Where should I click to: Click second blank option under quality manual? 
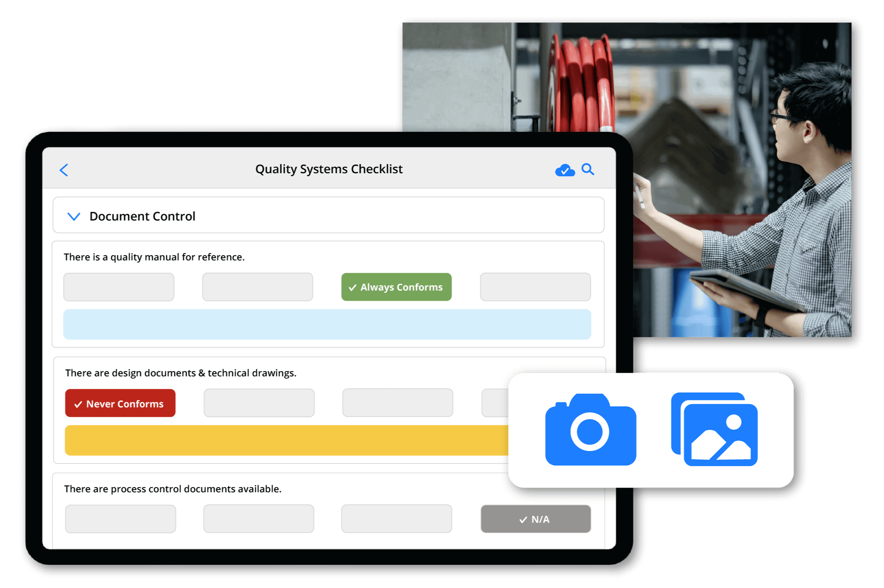point(258,287)
